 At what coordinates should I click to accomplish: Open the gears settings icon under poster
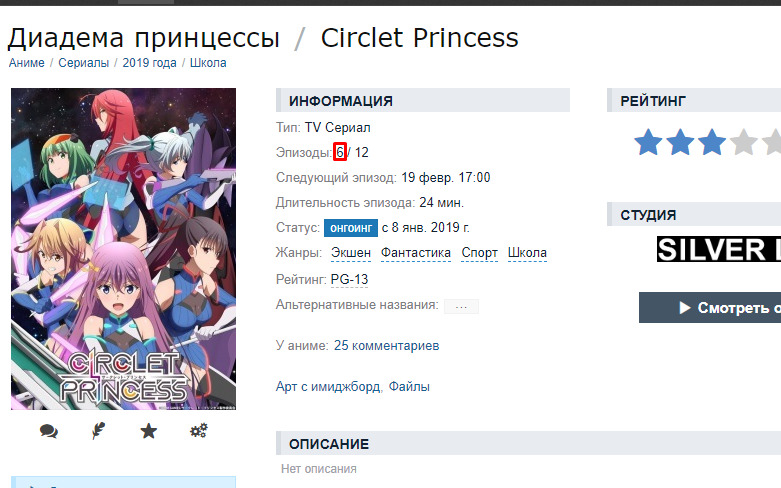(x=199, y=431)
